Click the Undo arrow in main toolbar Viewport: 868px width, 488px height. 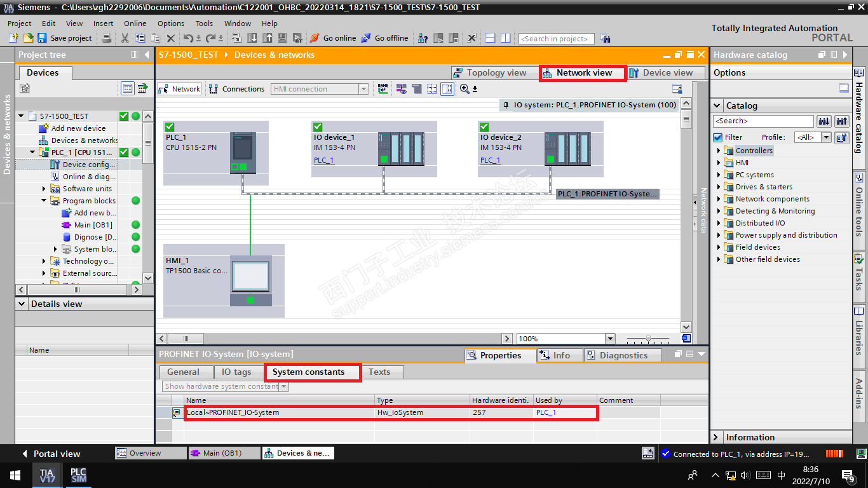tap(188, 38)
